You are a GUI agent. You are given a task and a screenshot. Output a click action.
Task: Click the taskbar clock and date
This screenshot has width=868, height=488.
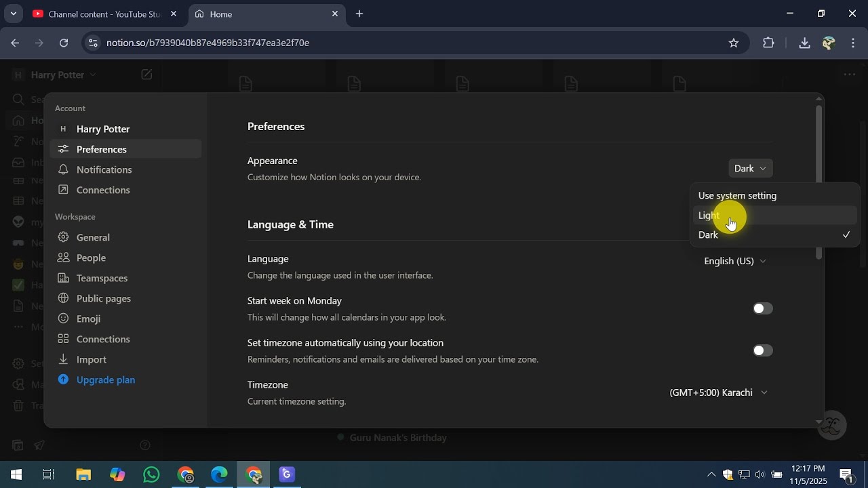point(808,474)
